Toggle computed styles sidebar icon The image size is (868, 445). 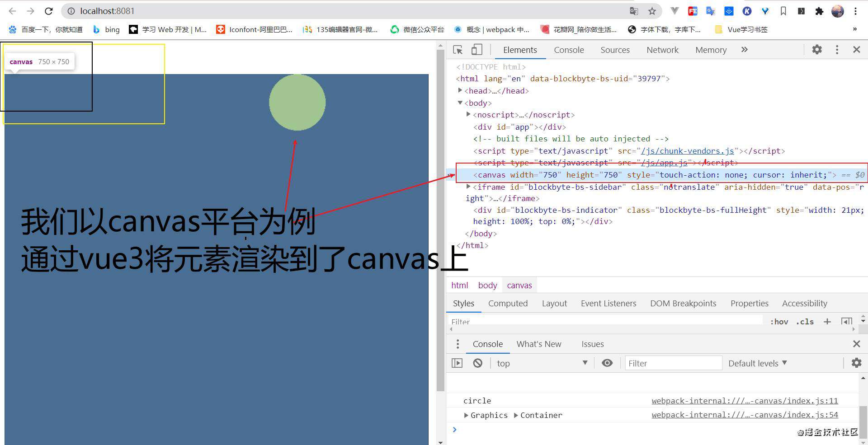846,321
